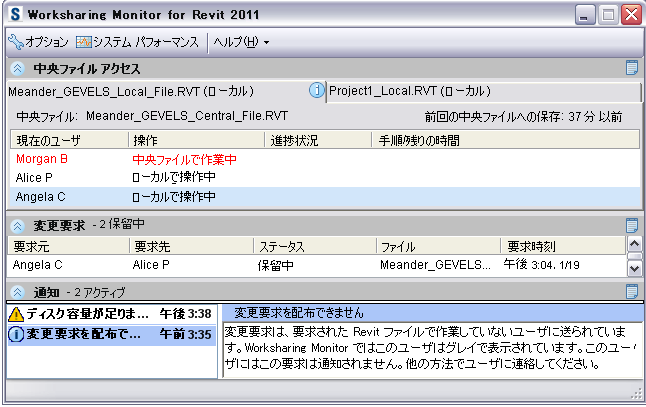Sort by 手順/残りの時間 column header
This screenshot has width=646, height=407.
point(506,140)
